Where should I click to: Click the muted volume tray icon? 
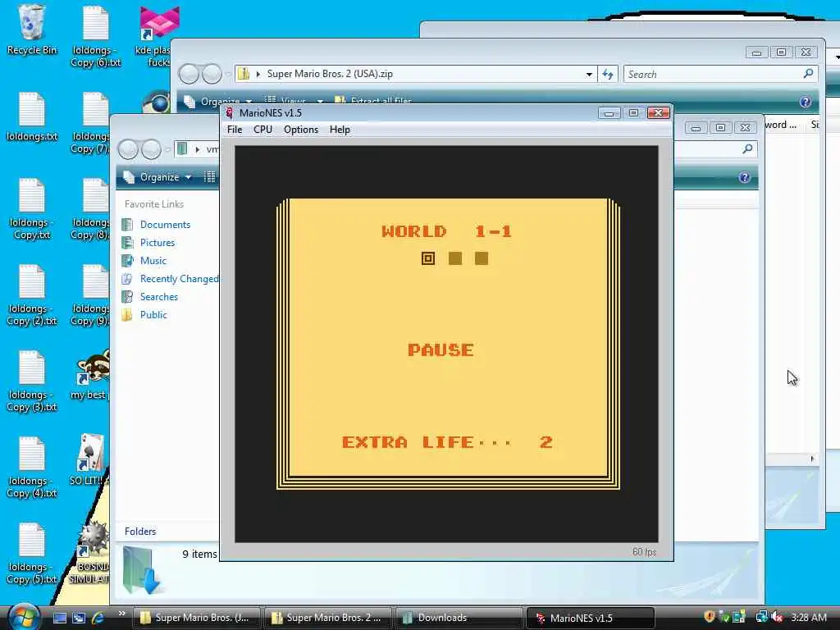click(776, 617)
